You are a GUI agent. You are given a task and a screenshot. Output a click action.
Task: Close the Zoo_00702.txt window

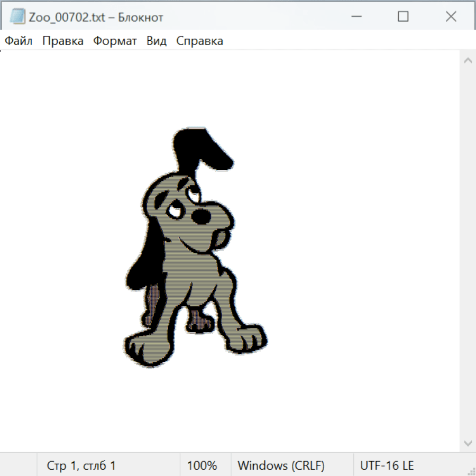451,17
